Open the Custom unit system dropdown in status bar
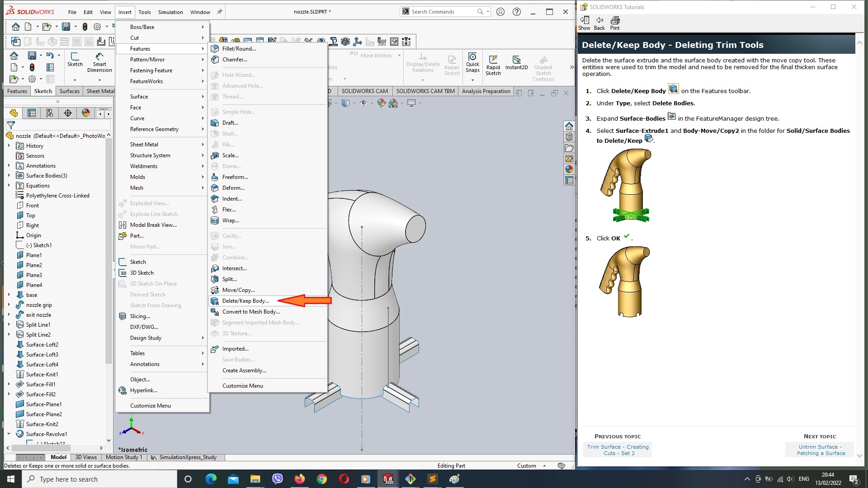Image resolution: width=868 pixels, height=488 pixels. tap(544, 466)
